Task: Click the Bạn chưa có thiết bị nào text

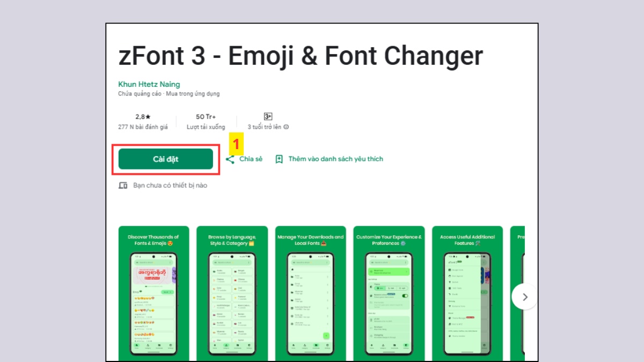Action: [170, 186]
